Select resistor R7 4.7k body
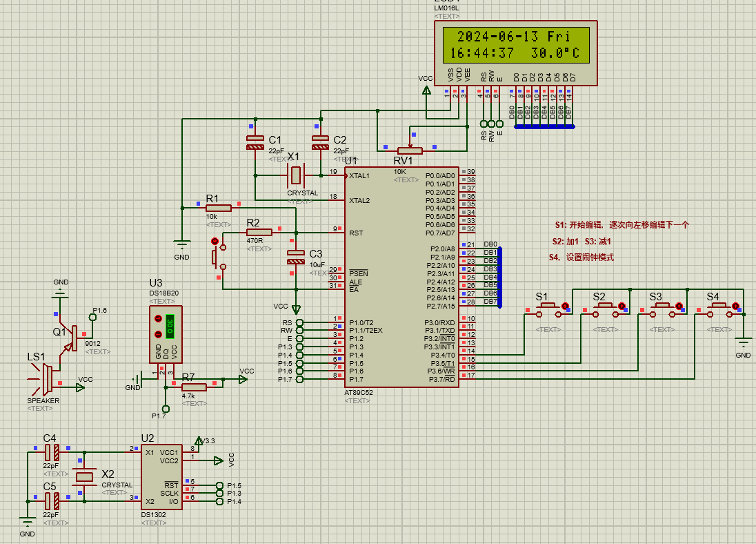Image resolution: width=756 pixels, height=544 pixels. pyautogui.click(x=195, y=387)
